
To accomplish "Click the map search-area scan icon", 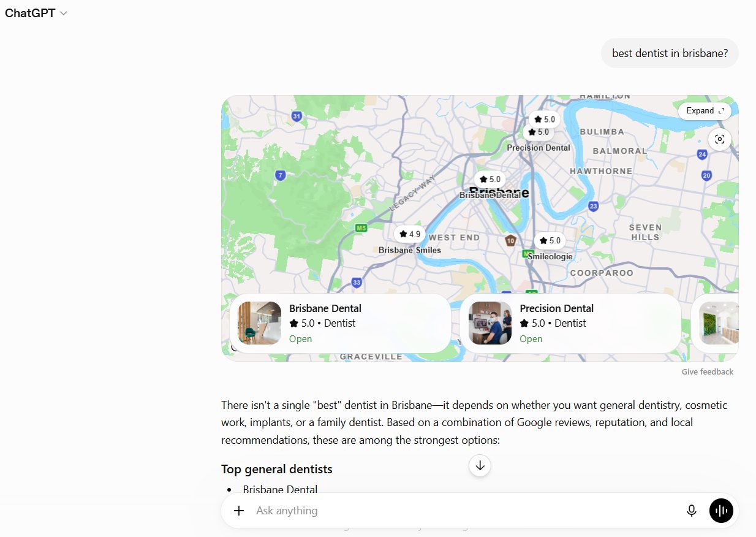I will point(719,139).
